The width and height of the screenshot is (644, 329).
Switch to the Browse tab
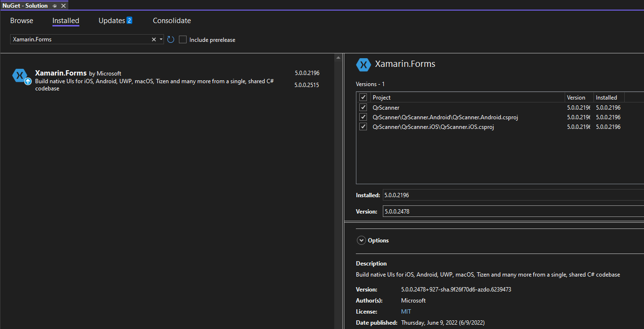[x=22, y=21]
